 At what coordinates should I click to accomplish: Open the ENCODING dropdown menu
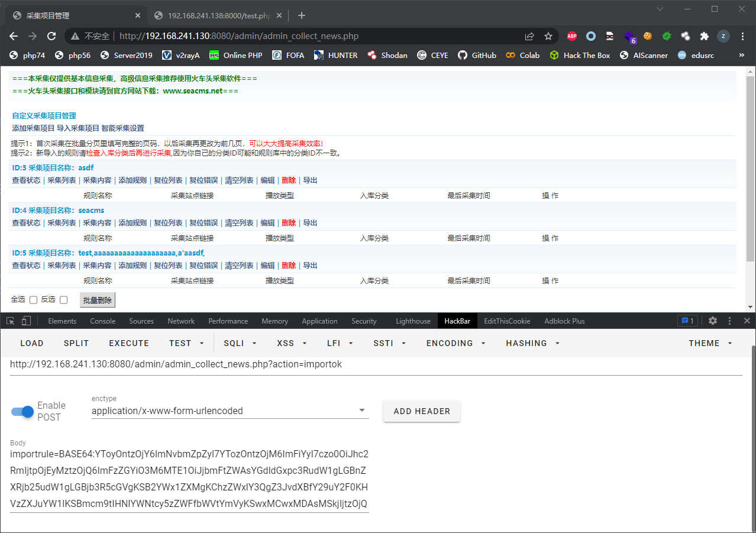tap(456, 343)
